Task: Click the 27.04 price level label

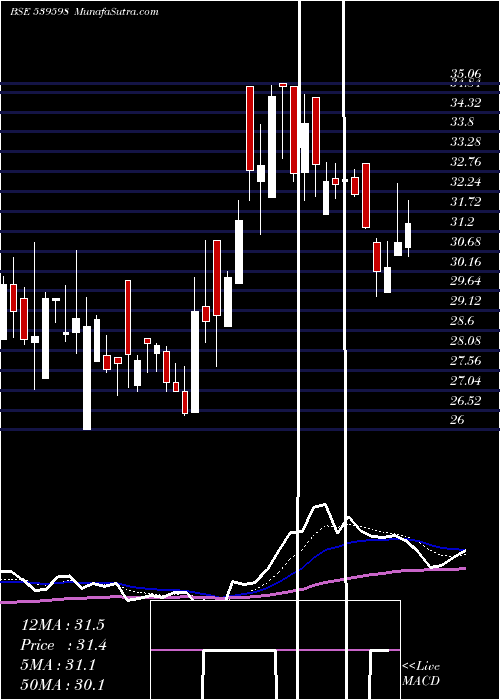Action: 466,381
